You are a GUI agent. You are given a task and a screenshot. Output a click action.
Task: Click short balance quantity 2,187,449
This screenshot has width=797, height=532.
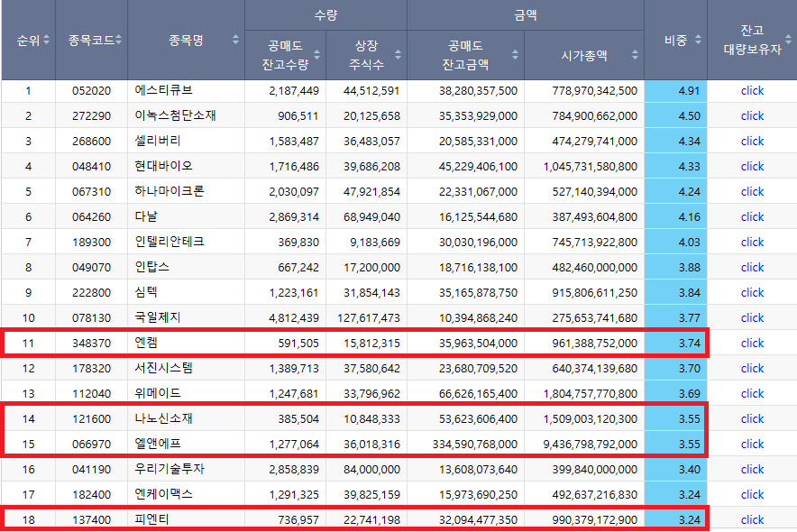294,91
